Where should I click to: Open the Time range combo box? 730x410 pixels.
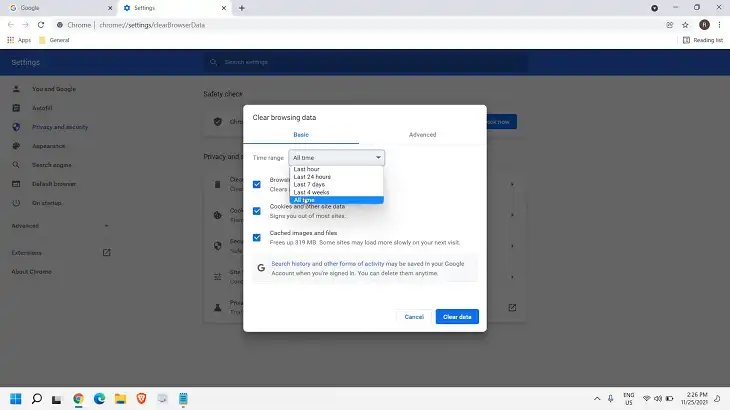click(337, 158)
